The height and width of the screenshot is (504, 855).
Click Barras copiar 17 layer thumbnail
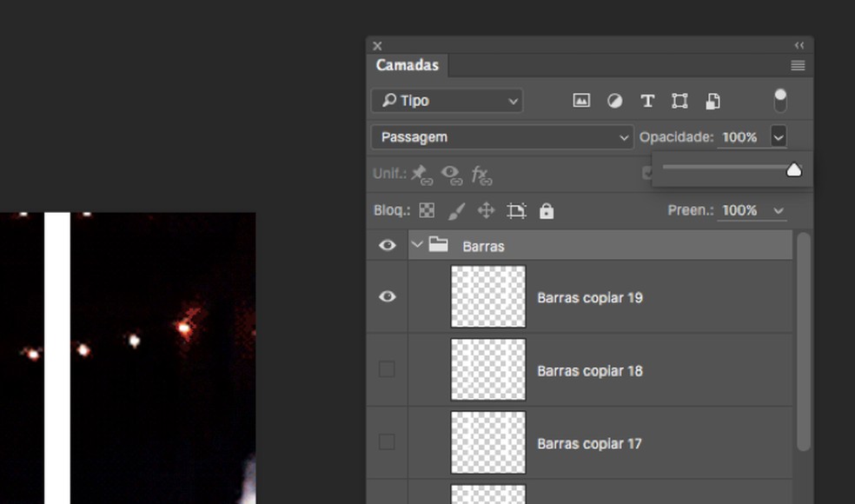click(488, 442)
